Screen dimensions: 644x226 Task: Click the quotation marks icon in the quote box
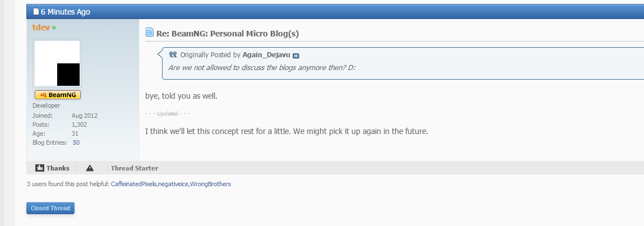(x=173, y=54)
